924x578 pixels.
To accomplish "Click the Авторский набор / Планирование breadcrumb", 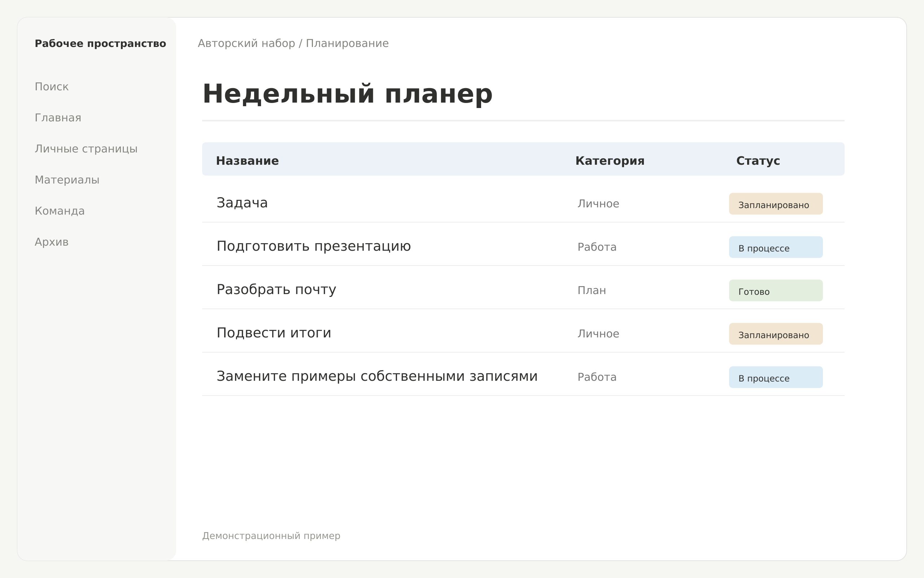I will coord(293,43).
